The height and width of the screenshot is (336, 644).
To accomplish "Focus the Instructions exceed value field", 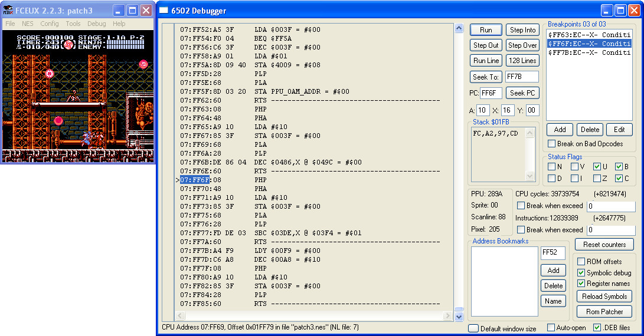I will (611, 230).
